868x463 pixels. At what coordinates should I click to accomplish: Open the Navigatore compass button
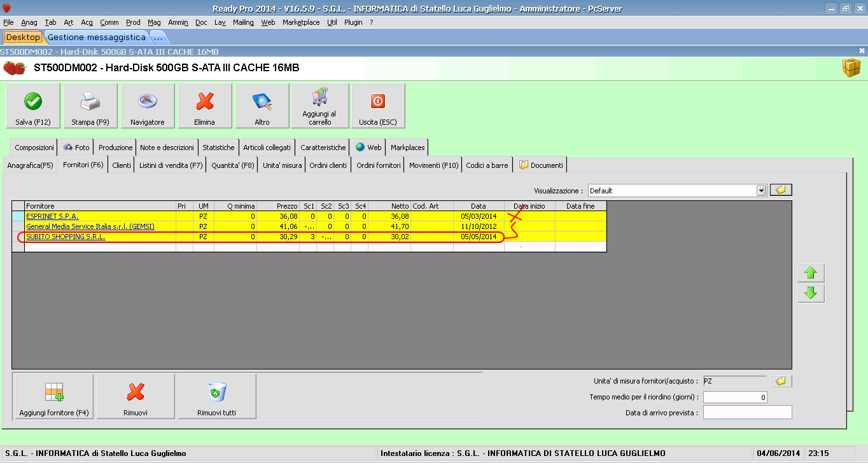pos(148,106)
